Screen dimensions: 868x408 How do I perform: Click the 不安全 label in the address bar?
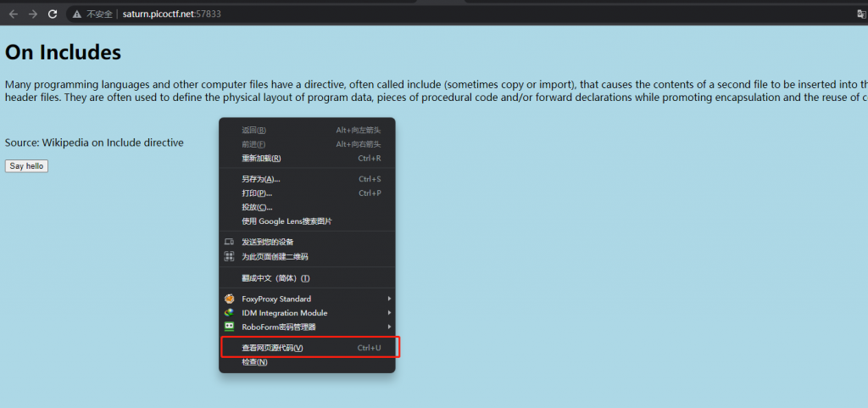point(100,14)
